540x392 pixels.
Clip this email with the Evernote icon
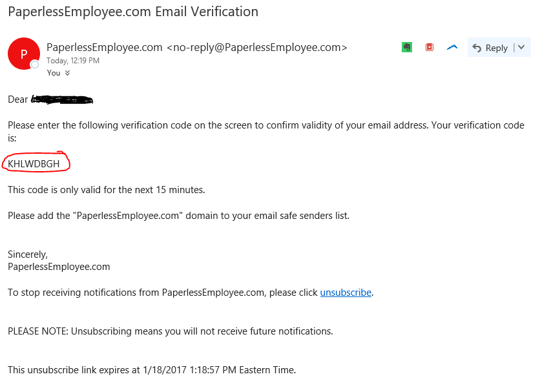407,47
